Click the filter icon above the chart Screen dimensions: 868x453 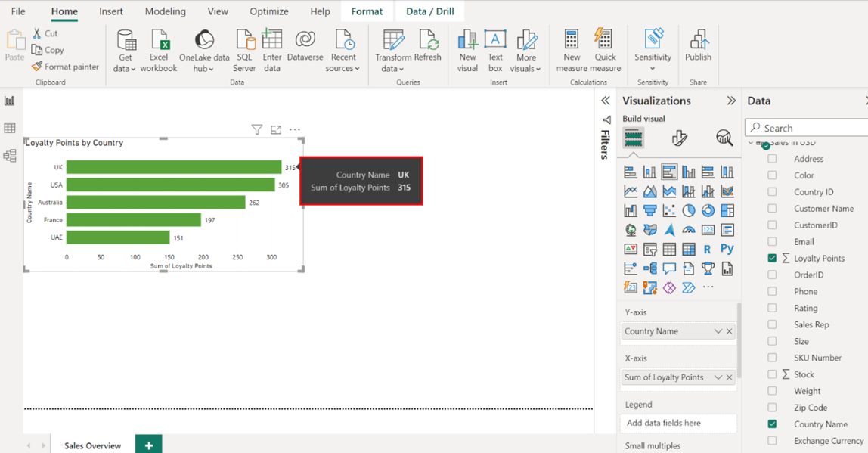[257, 130]
